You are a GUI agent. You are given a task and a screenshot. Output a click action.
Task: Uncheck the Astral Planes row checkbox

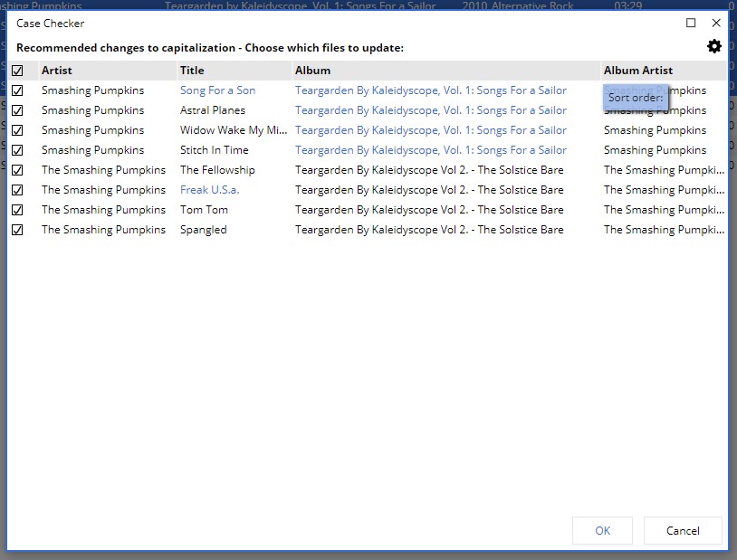(17, 110)
